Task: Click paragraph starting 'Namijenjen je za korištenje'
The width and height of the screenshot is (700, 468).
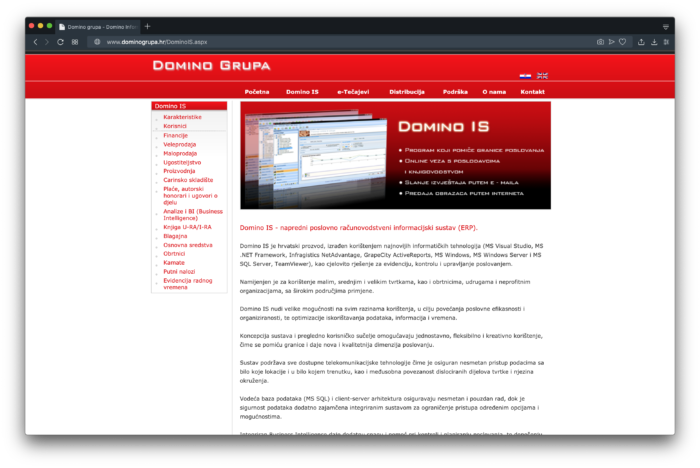Action: [385, 286]
